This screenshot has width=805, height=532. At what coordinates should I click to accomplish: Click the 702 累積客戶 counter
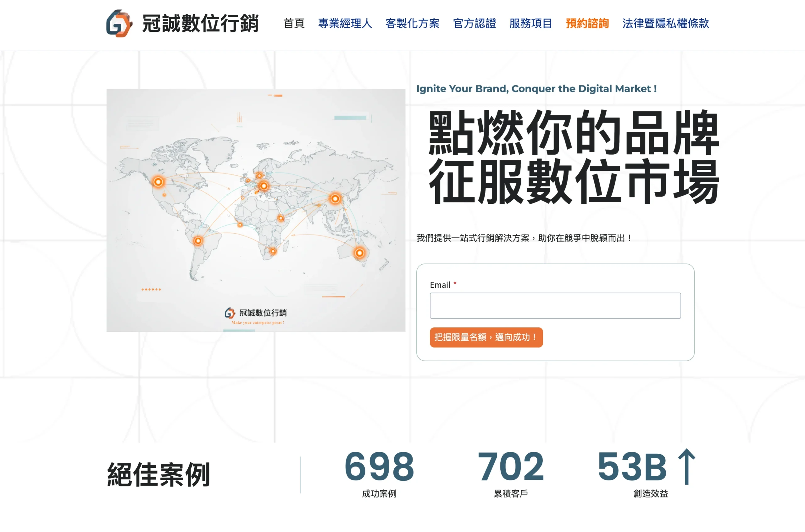(x=511, y=467)
